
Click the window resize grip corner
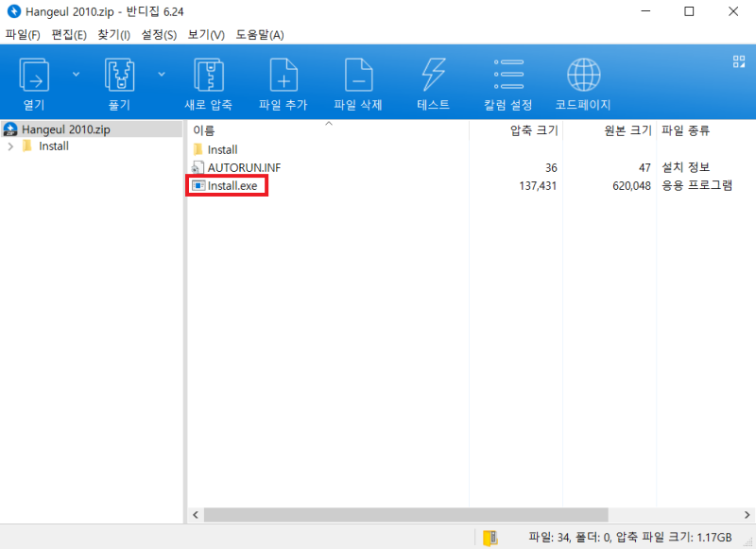click(748, 542)
